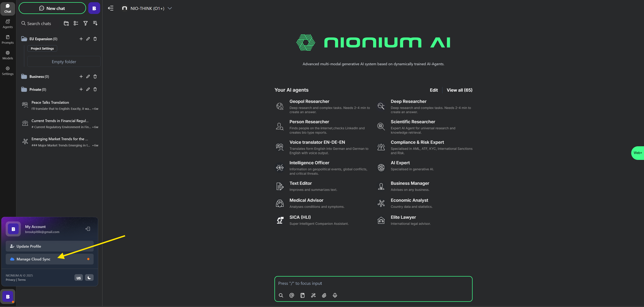Image resolution: width=644 pixels, height=307 pixels.
Task: Switch language using the US toggle
Action: 78,277
